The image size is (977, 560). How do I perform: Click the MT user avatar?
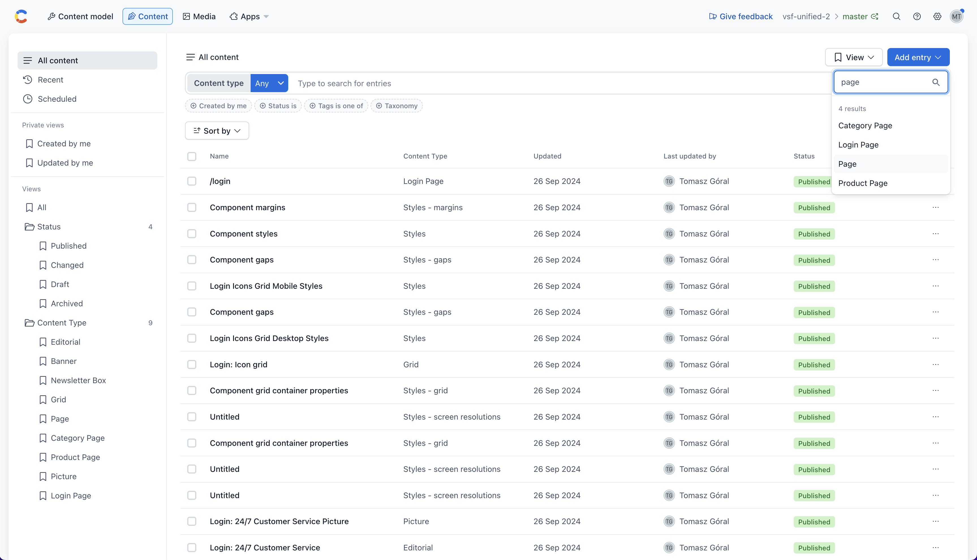(x=957, y=17)
